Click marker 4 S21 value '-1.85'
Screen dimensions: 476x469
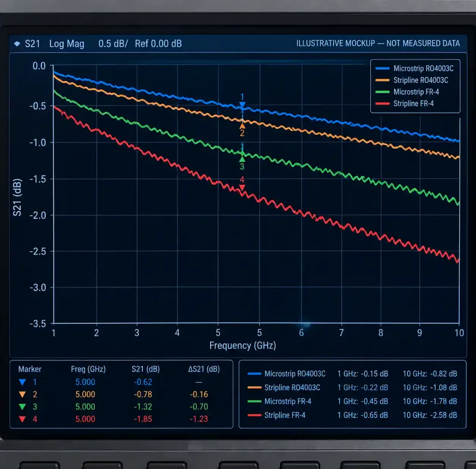pyautogui.click(x=143, y=419)
